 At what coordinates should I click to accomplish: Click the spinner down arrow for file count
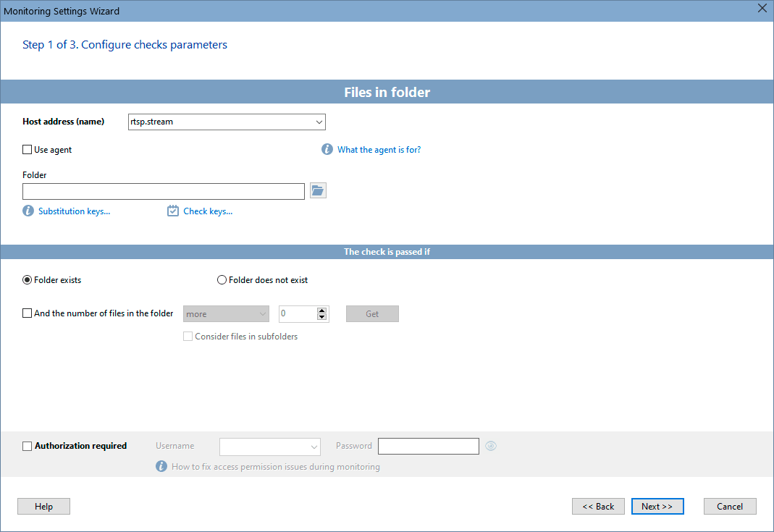(321, 317)
